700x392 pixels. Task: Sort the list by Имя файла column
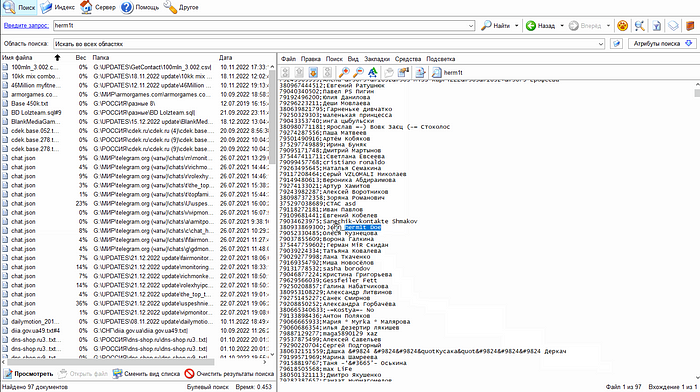[31, 58]
